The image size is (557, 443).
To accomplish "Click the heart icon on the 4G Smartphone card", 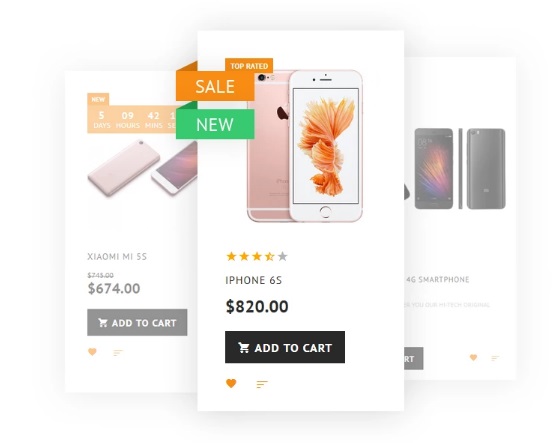I will click(x=473, y=357).
